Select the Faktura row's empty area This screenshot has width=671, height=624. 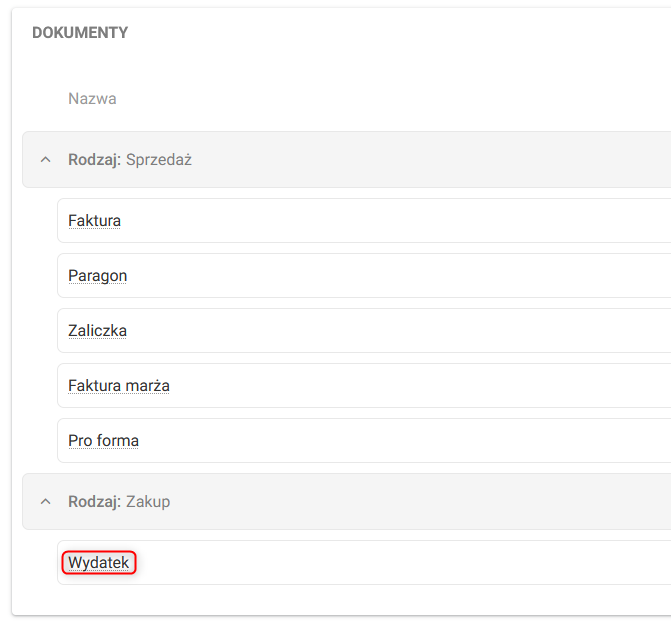[400, 220]
